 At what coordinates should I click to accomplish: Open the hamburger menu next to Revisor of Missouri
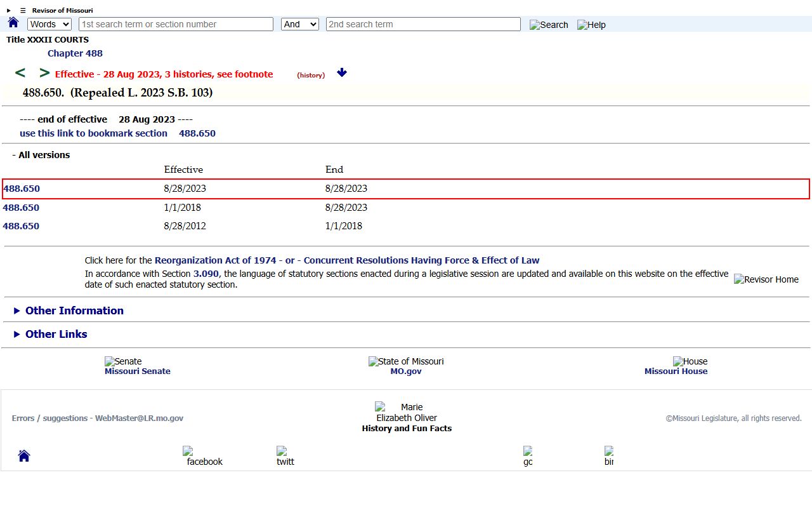pyautogui.click(x=23, y=10)
